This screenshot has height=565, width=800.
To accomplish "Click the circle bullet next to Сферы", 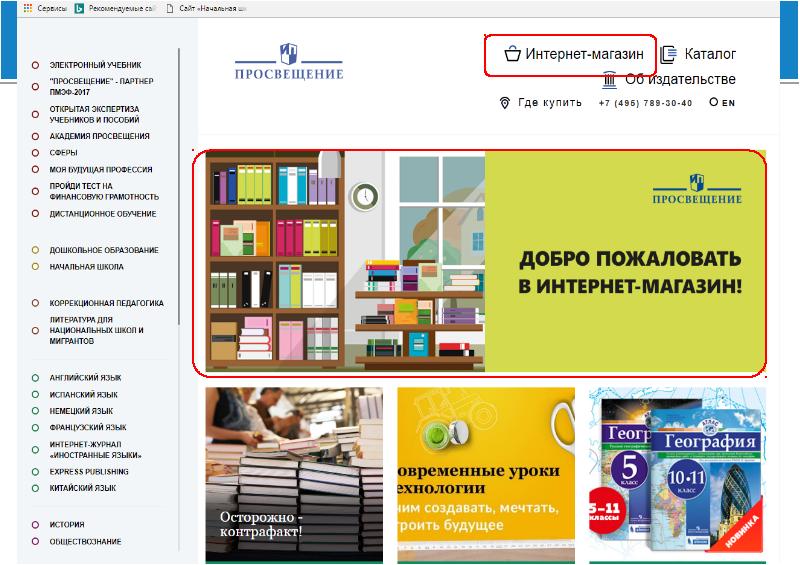I will click(35, 153).
